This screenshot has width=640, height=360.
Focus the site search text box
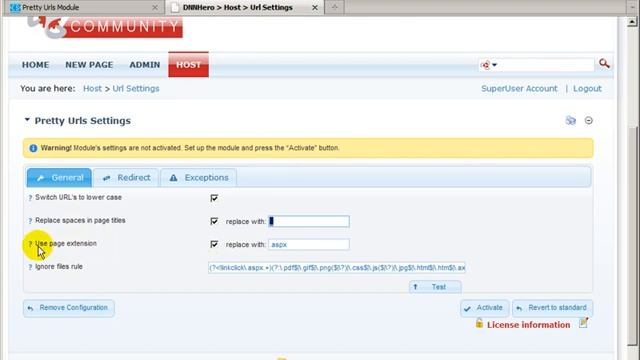(546, 65)
